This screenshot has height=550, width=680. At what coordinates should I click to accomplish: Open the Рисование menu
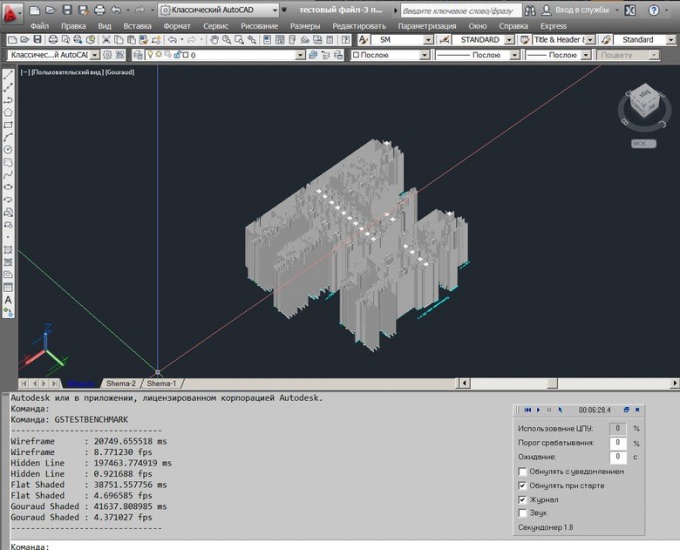259,26
